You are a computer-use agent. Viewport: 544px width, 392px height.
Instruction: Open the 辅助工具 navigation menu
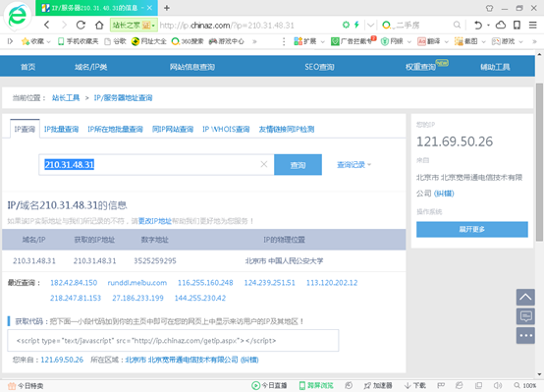(x=495, y=67)
